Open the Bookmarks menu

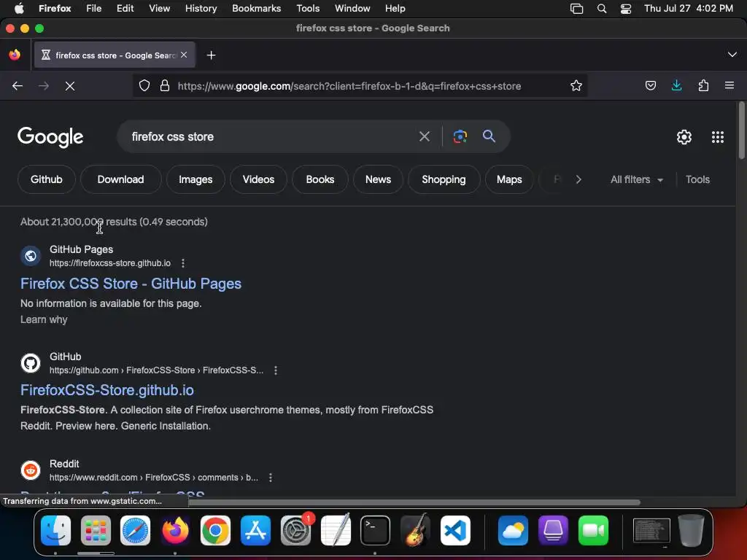[256, 9]
